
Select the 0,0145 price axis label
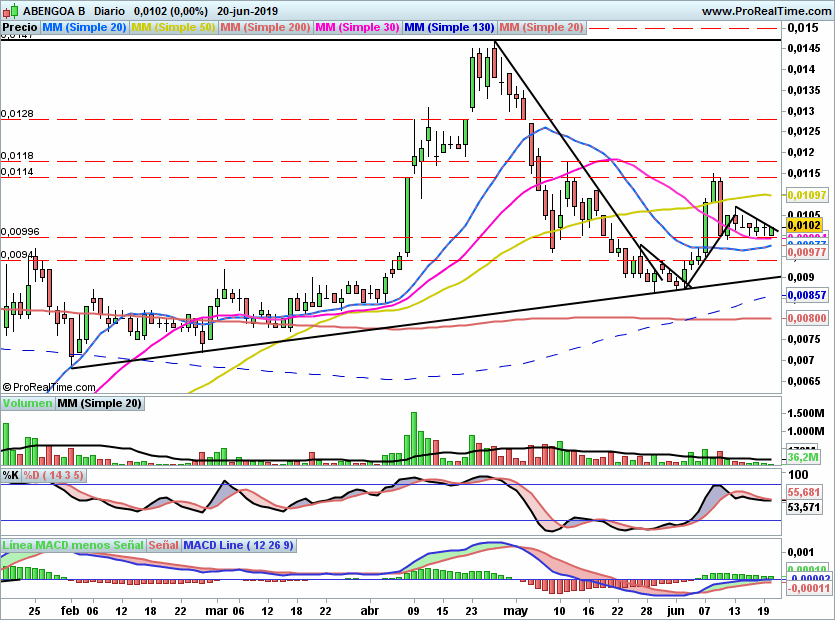[804, 48]
